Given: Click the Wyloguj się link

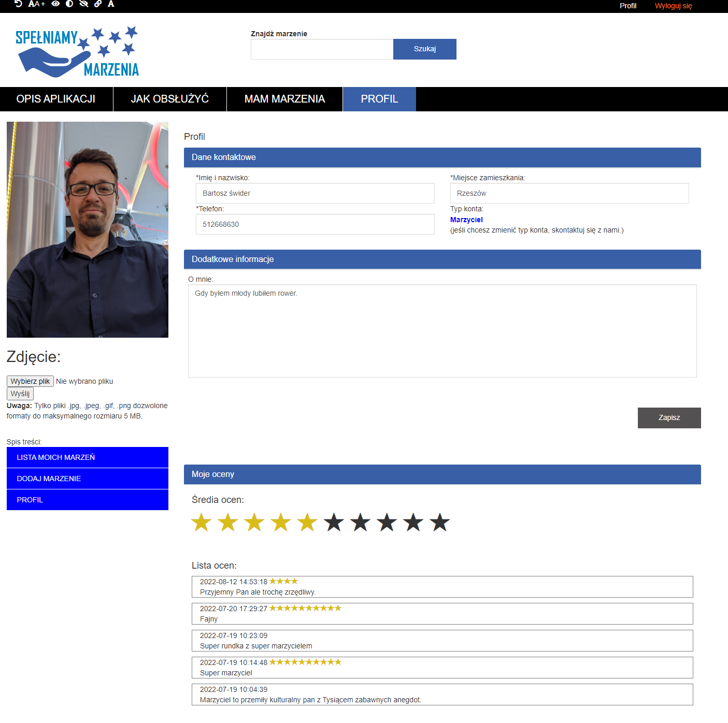Looking at the screenshot, I should (x=673, y=6).
